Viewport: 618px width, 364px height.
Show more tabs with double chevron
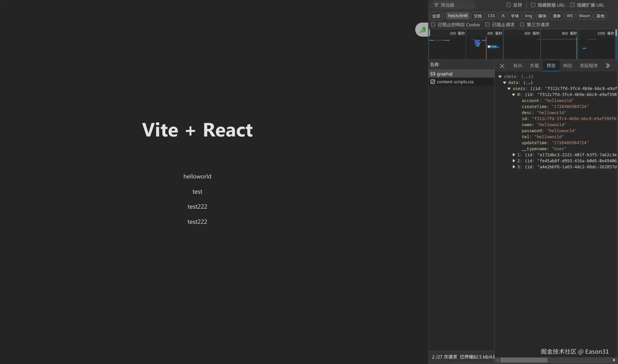point(608,65)
